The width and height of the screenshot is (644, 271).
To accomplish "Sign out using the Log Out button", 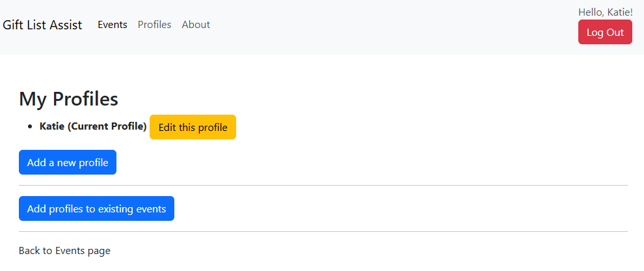I will pos(604,32).
